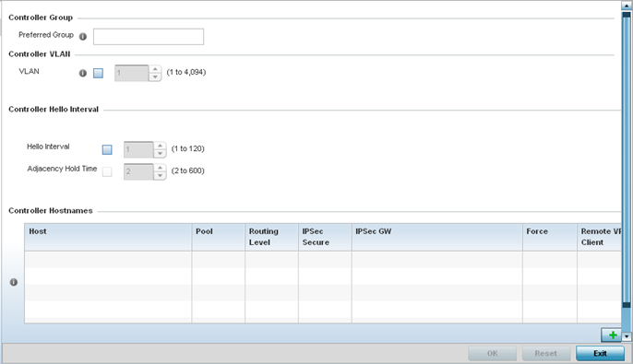Enable the VLAN checkbox
This screenshot has width=633, height=364.
point(98,73)
